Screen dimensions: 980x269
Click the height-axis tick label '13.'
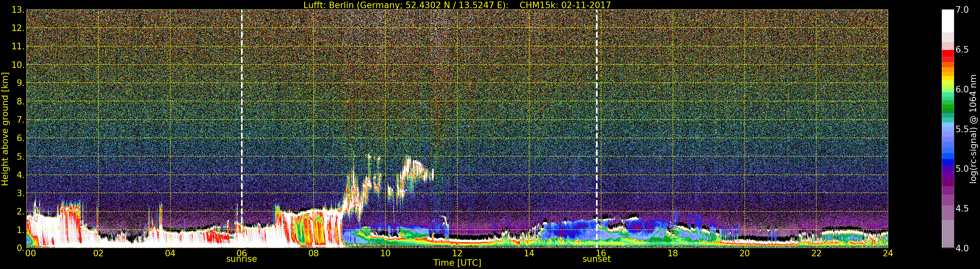point(18,10)
